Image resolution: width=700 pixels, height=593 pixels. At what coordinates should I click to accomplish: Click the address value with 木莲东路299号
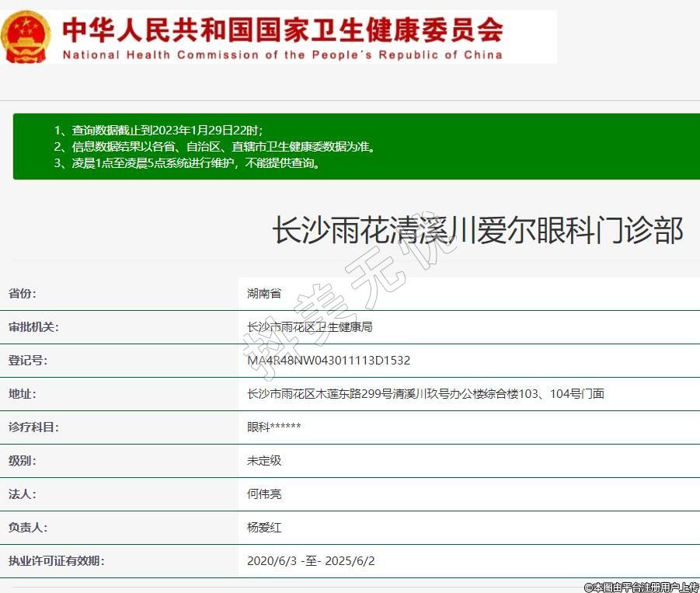[425, 394]
